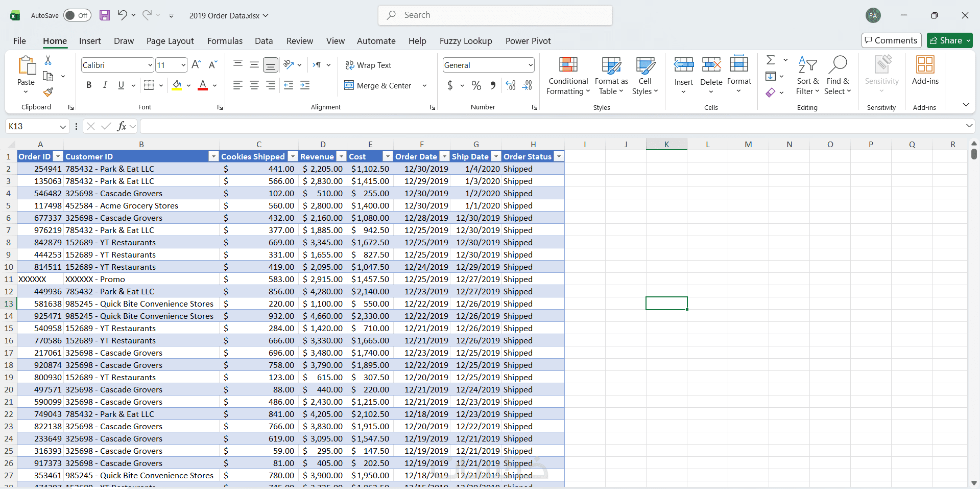Toggle bottom vertical alignment
This screenshot has width=980, height=489.
[x=271, y=65]
